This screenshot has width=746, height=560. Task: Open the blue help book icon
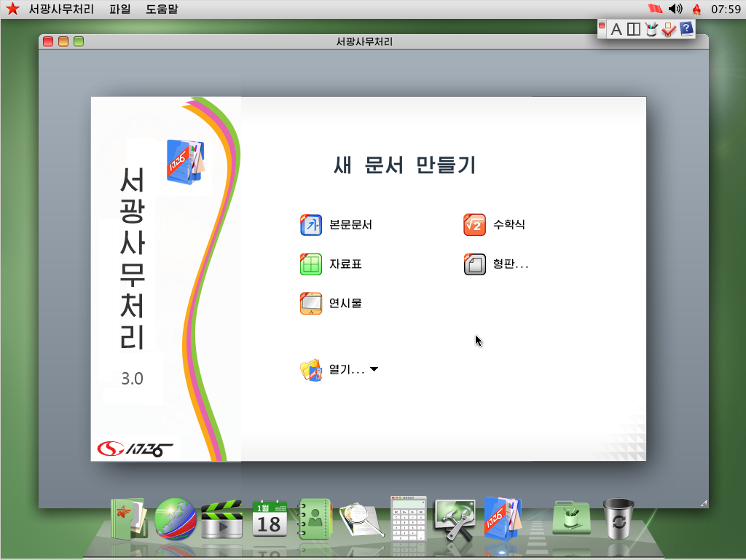click(x=685, y=29)
